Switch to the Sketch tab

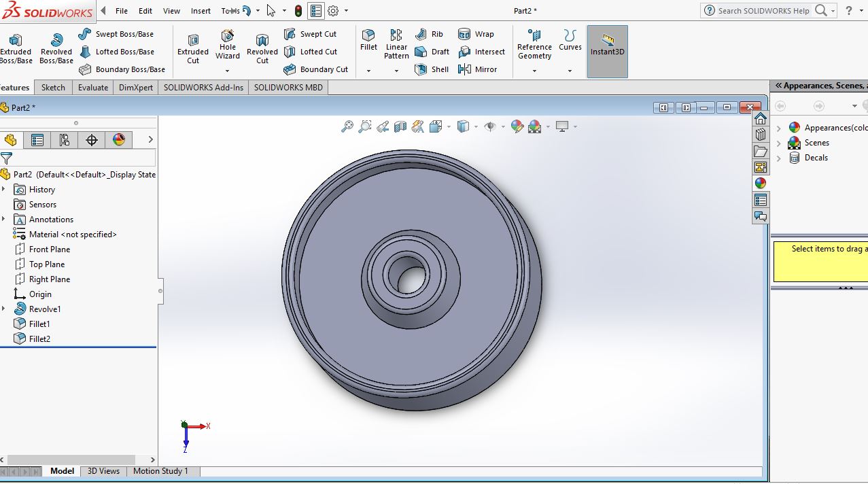point(53,88)
